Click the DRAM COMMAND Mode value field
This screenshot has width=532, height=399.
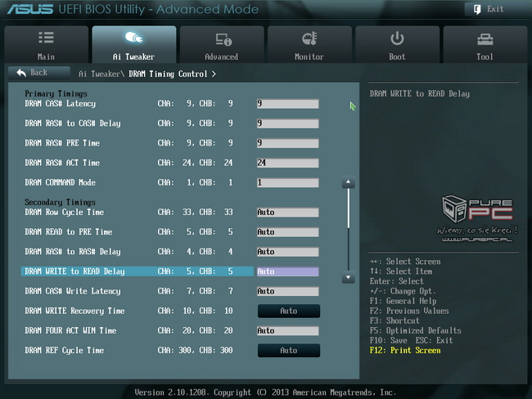point(288,182)
